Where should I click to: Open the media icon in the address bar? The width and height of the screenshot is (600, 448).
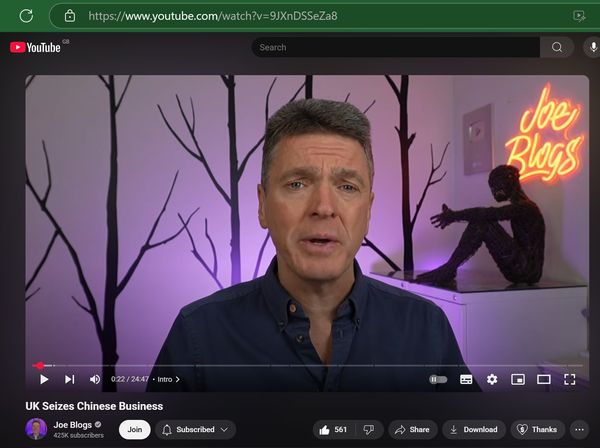[579, 16]
